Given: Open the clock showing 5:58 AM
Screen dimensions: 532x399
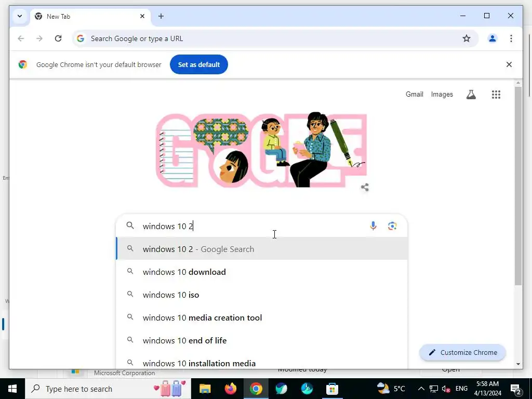Looking at the screenshot, I should (487, 389).
